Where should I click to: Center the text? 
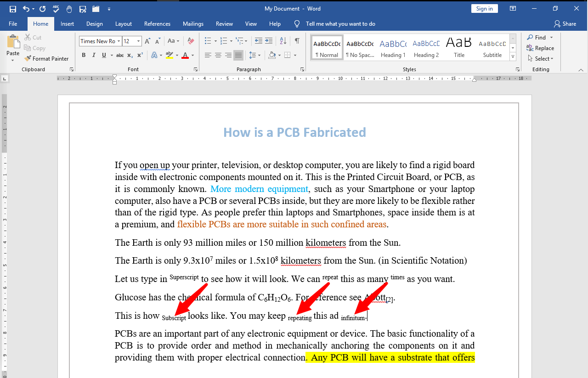pyautogui.click(x=218, y=55)
